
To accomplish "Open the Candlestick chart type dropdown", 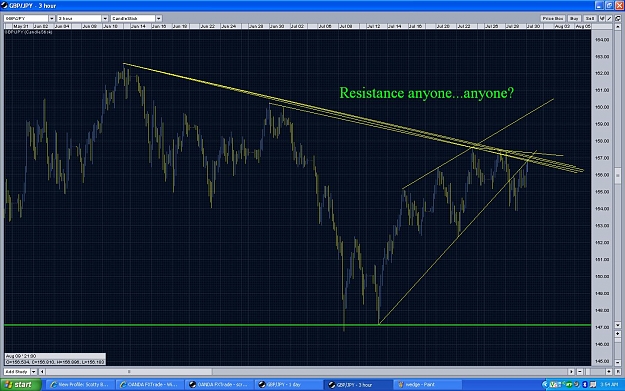I will [x=159, y=18].
